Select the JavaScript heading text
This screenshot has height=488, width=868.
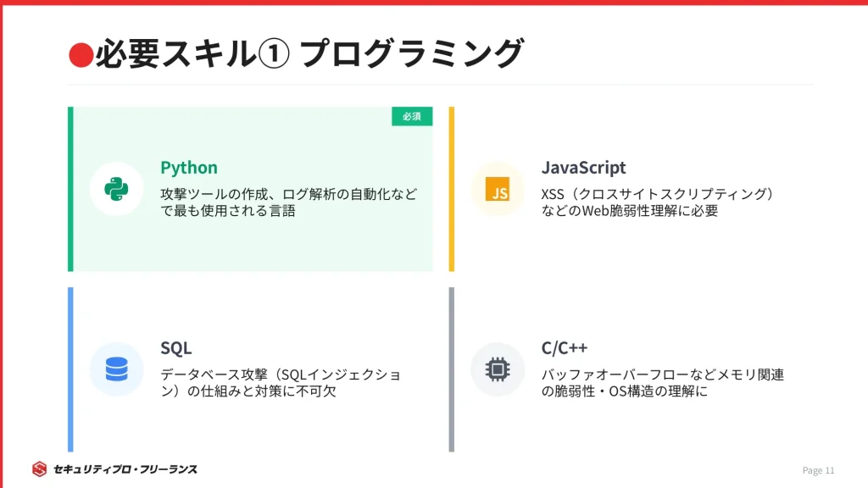coord(583,168)
